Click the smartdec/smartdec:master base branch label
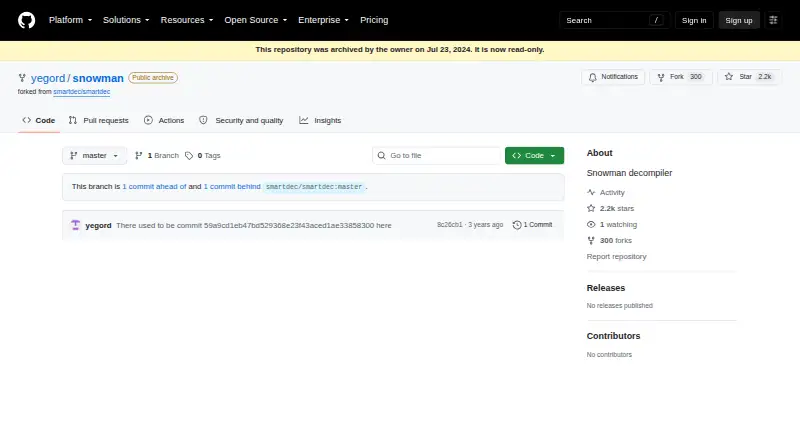800x440 pixels. (314, 187)
